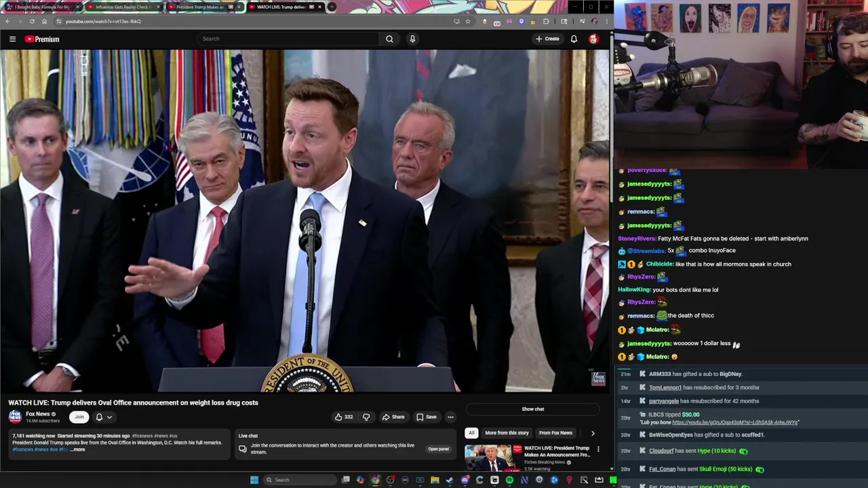Screen dimensions: 868x488
Task: Select 'More from this story' chip
Action: point(507,432)
